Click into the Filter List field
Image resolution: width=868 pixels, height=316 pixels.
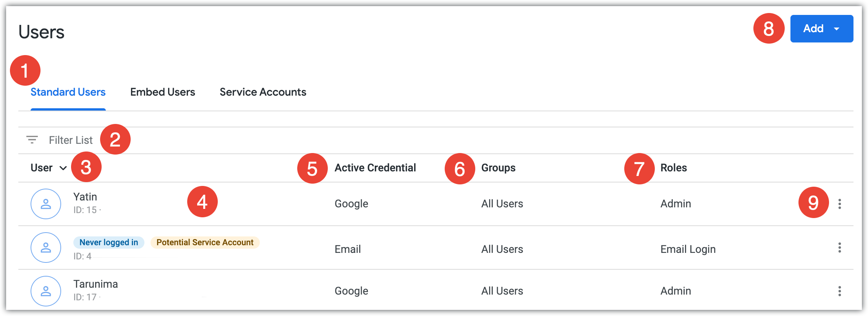71,140
